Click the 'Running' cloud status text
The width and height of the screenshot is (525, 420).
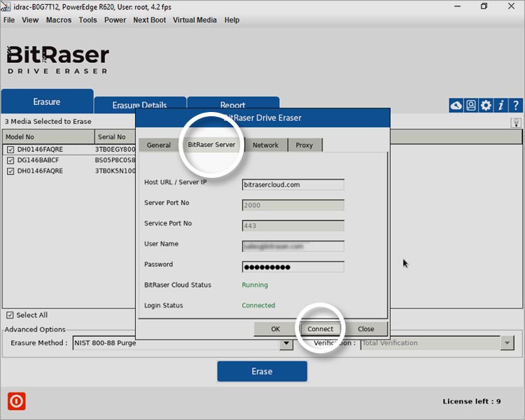pos(255,285)
